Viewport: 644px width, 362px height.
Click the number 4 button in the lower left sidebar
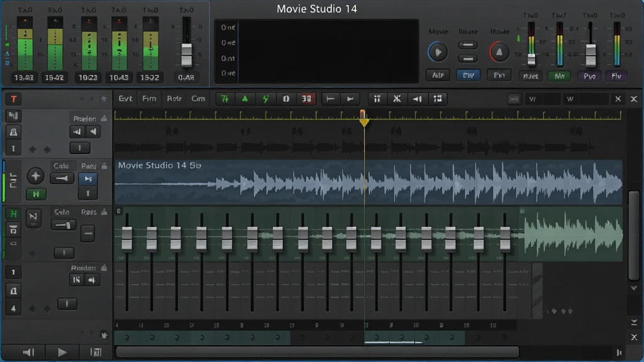coord(13,308)
